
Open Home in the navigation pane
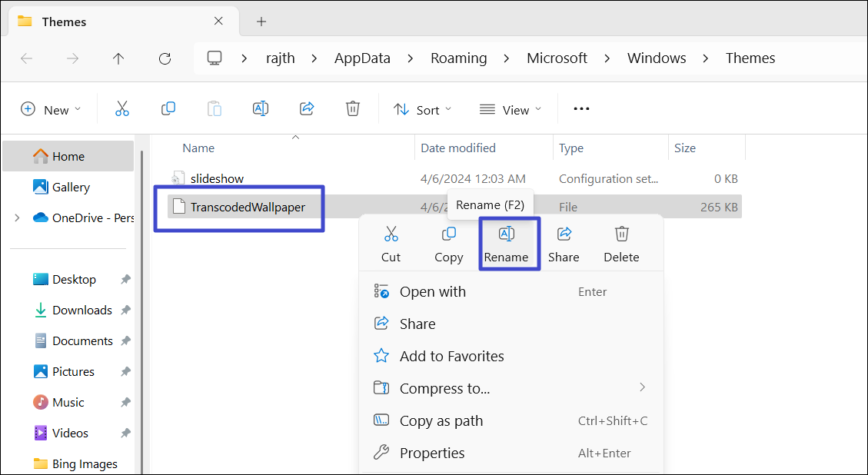(x=68, y=156)
